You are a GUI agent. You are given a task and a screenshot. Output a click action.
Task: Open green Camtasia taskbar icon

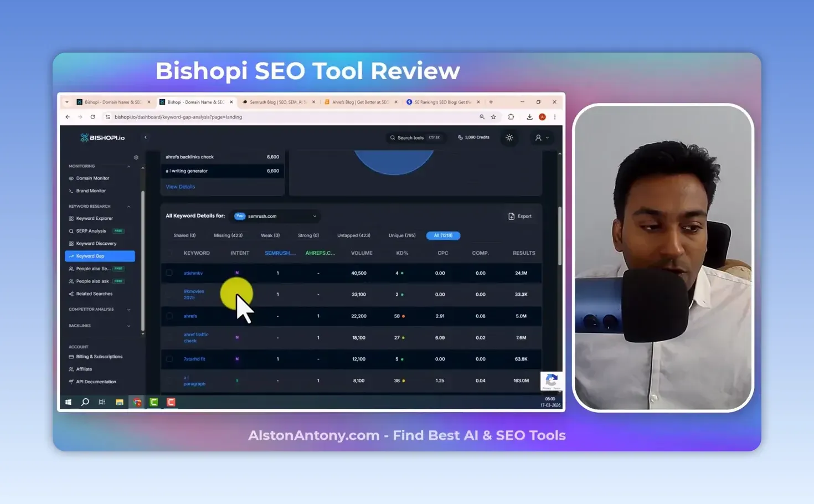point(154,402)
